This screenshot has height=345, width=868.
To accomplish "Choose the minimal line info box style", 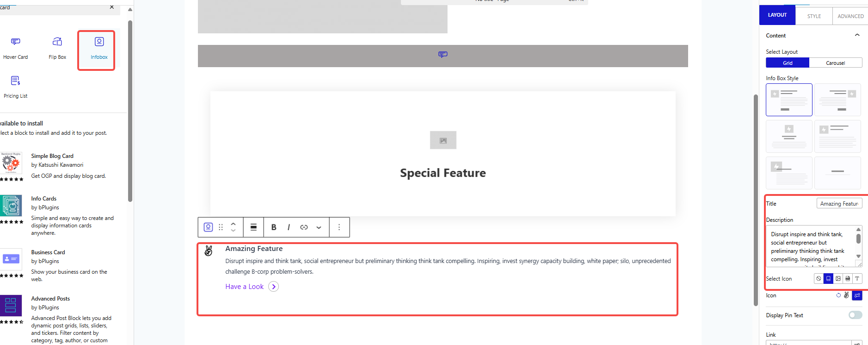I will click(x=837, y=173).
